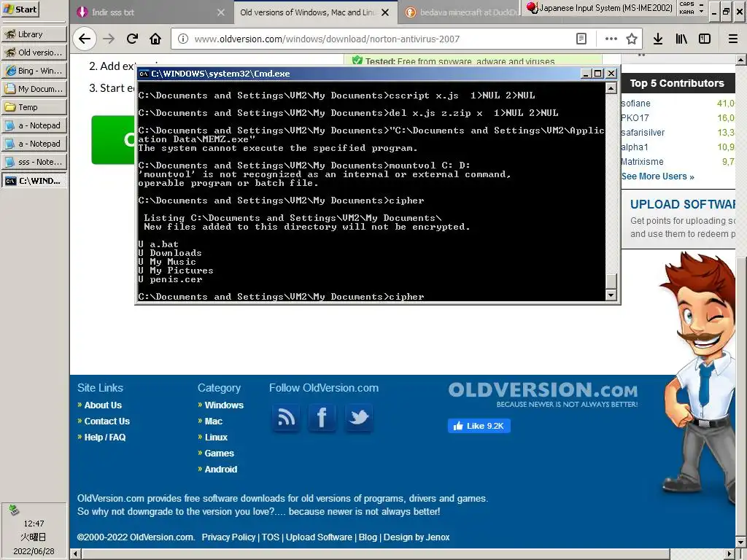
Task: Open Temp folder taskbar item
Action: tap(34, 107)
